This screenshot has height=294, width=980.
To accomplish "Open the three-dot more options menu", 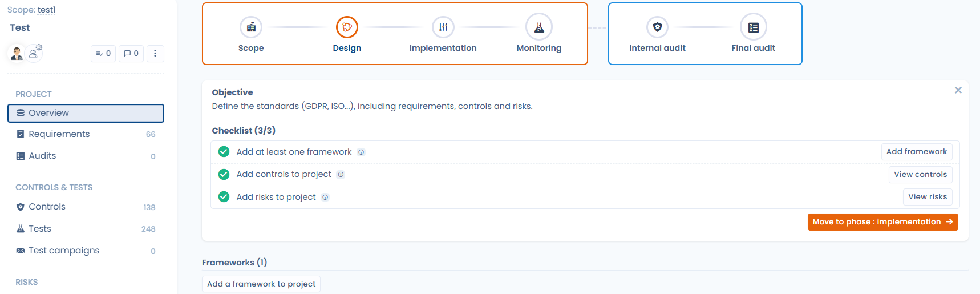I will tap(155, 54).
